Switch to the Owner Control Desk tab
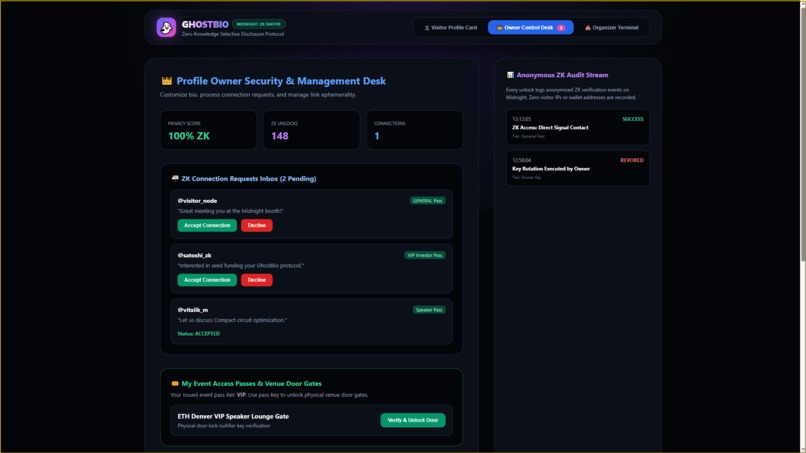 (530, 28)
